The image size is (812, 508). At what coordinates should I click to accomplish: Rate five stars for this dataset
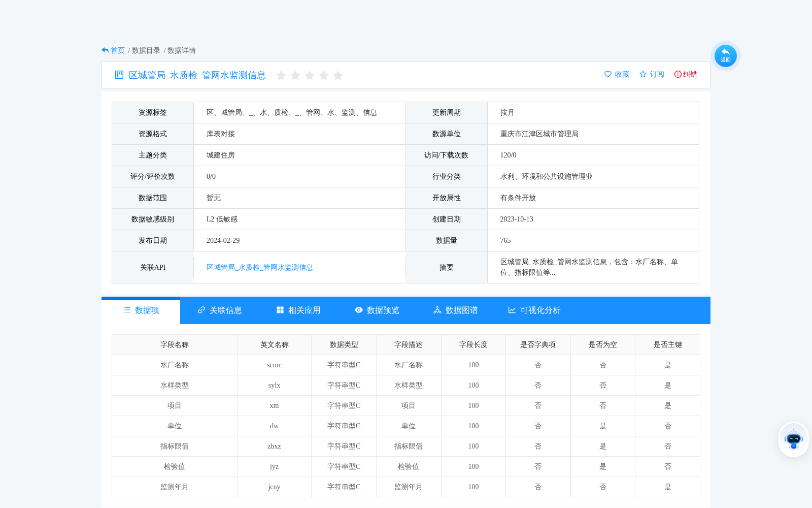tap(338, 75)
